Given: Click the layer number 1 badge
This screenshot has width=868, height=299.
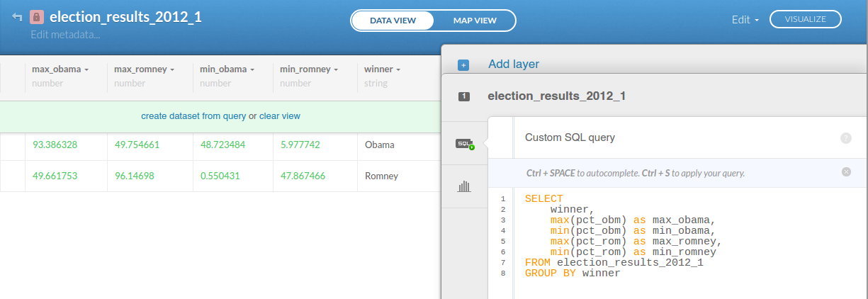Looking at the screenshot, I should point(463,96).
